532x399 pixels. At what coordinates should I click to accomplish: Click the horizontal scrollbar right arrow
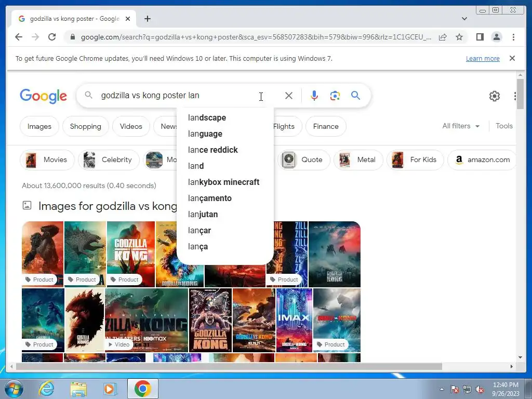(x=512, y=366)
